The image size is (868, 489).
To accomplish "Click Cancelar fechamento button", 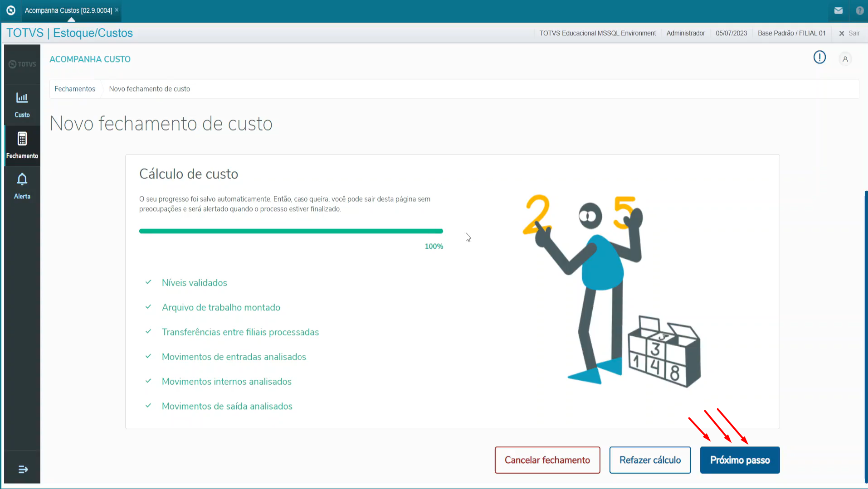I will point(547,460).
